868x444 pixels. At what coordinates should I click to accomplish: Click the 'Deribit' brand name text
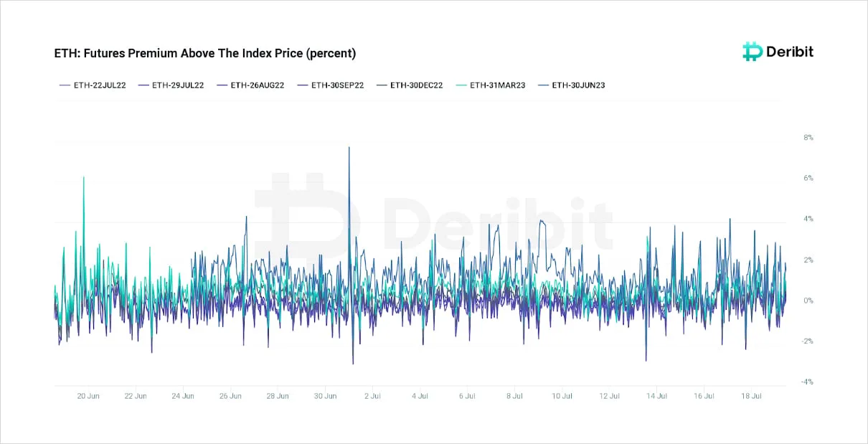tap(790, 52)
